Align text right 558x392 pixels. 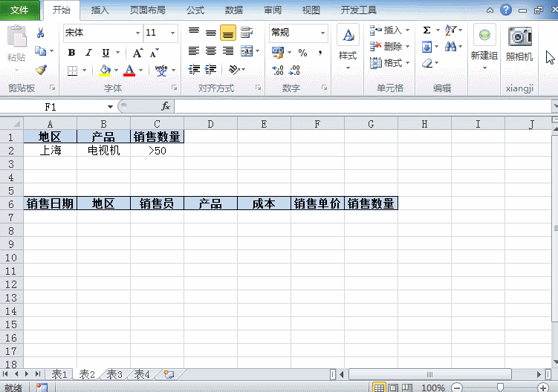click(x=228, y=51)
